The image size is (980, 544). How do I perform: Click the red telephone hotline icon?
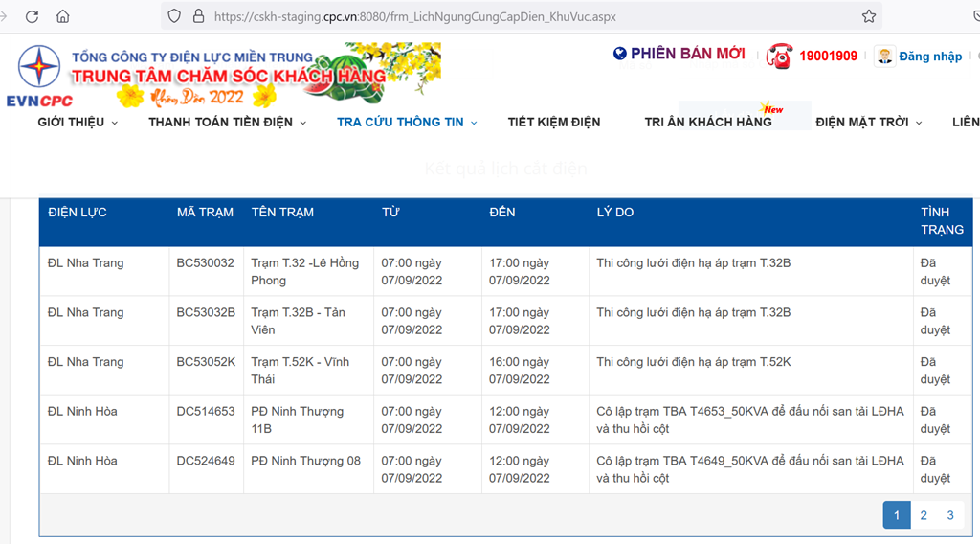[779, 56]
